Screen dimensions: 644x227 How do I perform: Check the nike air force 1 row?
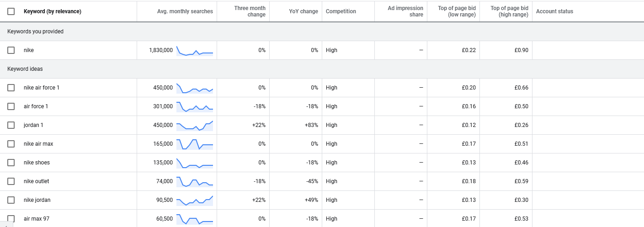[x=11, y=88]
